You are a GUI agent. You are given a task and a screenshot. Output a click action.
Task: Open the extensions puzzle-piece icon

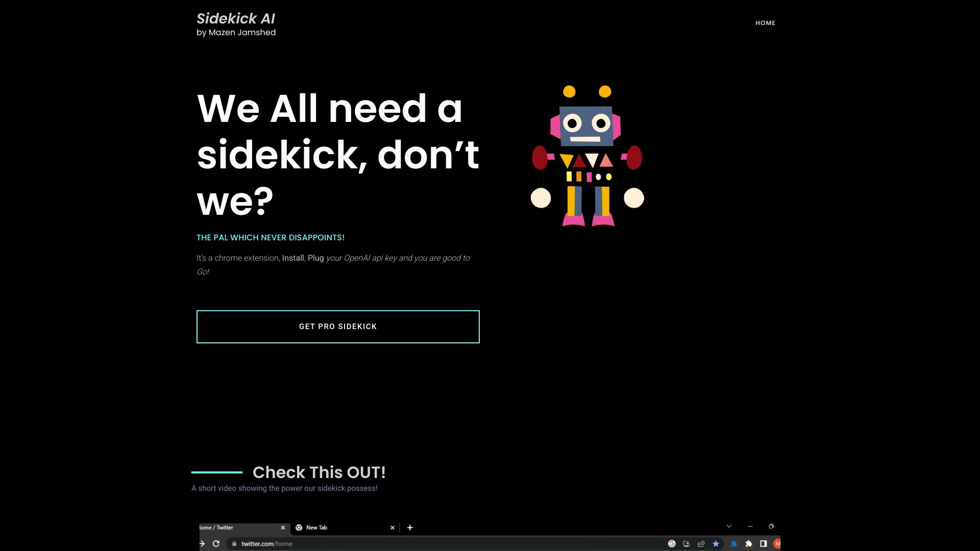pos(748,544)
